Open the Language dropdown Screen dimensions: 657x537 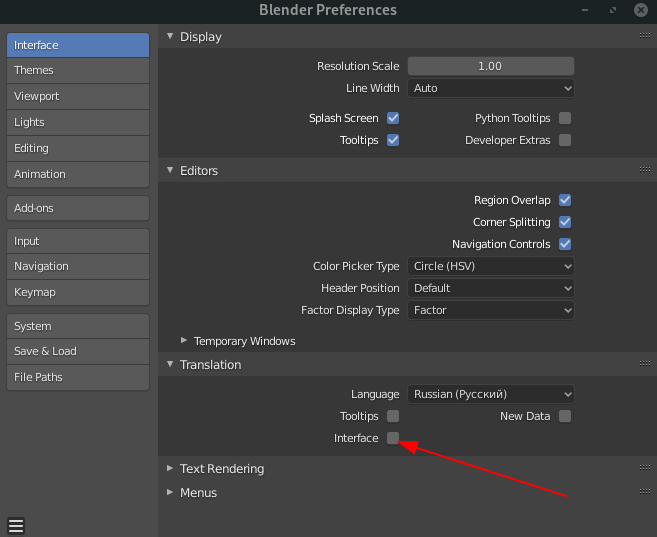pyautogui.click(x=491, y=394)
